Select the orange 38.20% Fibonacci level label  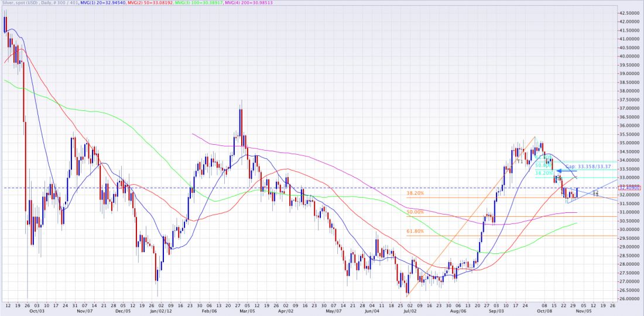point(415,193)
